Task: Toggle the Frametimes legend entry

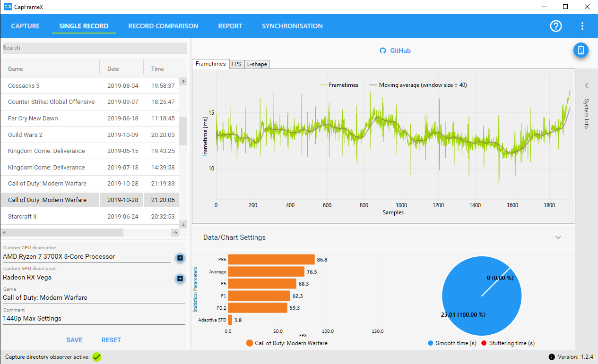Action: [x=338, y=85]
